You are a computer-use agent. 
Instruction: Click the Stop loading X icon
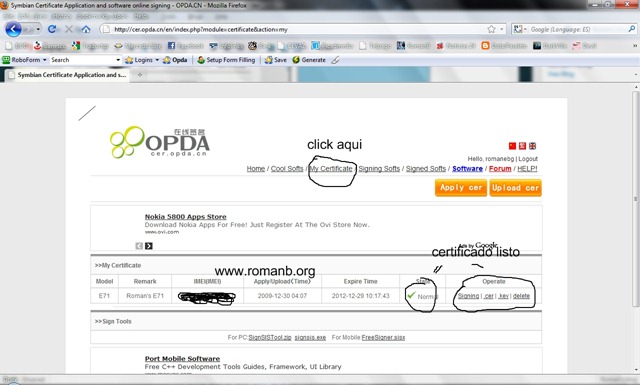coord(69,29)
